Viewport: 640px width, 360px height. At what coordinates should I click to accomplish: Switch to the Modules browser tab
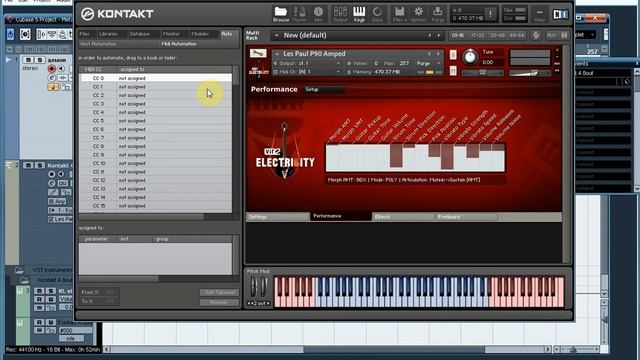pos(200,34)
